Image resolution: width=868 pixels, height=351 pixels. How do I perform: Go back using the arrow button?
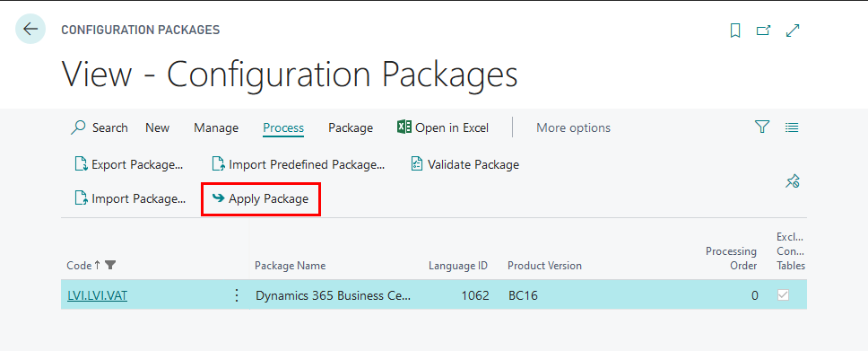(x=30, y=30)
